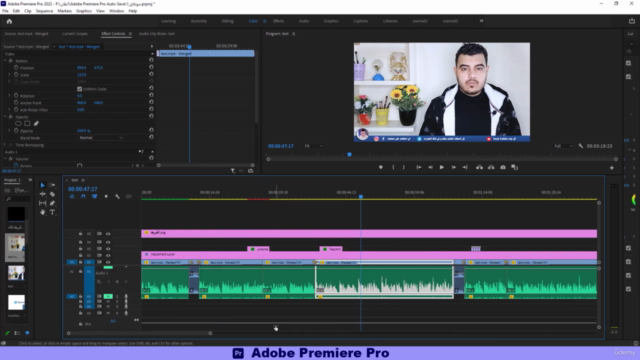The width and height of the screenshot is (640, 360).
Task: Hide topmost video track eye
Action: [108, 234]
